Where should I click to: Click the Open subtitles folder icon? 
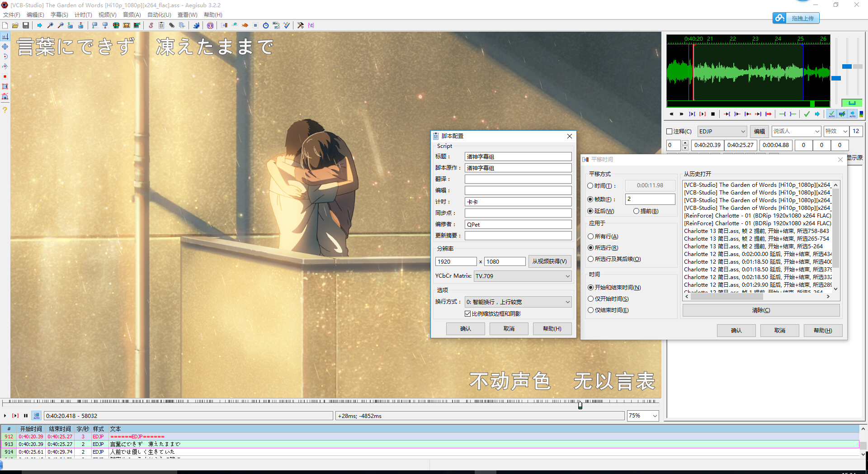coord(15,25)
